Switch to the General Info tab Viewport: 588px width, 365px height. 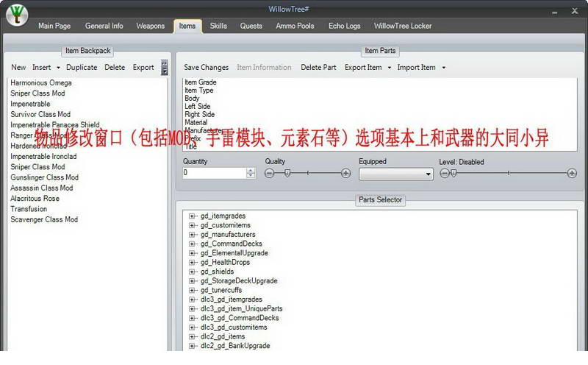coord(104,26)
